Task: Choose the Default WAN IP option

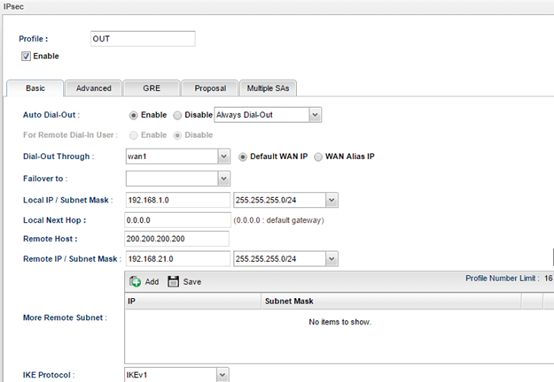Action: [x=242, y=157]
